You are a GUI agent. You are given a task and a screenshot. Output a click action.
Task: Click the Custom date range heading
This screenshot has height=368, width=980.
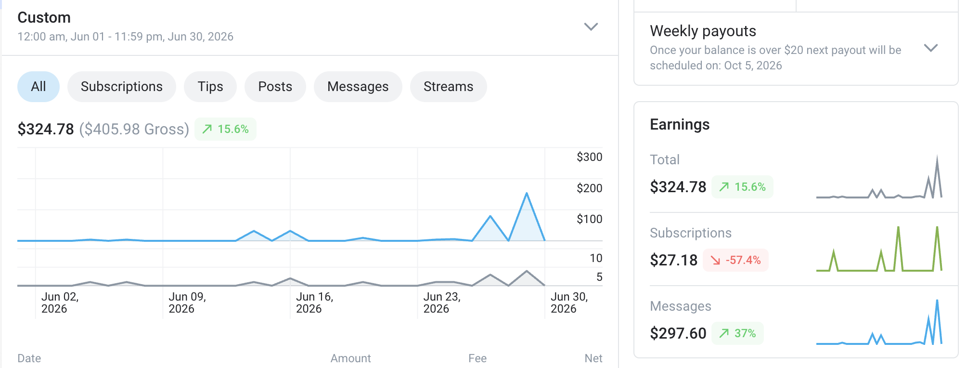pos(44,17)
